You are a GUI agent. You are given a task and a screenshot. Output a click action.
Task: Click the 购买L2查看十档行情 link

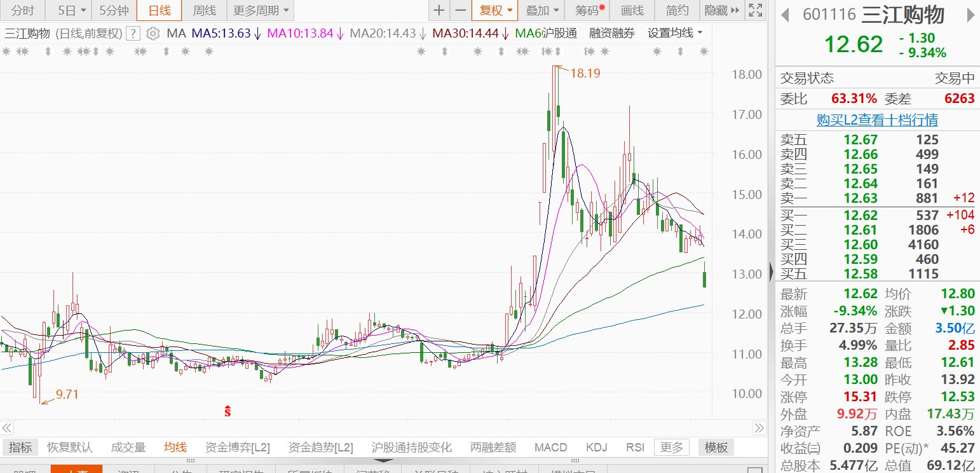(877, 120)
